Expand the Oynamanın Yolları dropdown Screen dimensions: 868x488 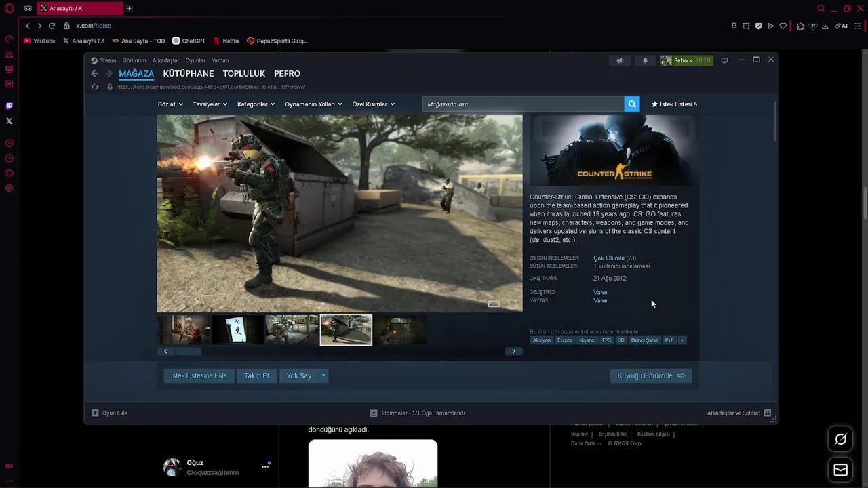[x=313, y=104]
